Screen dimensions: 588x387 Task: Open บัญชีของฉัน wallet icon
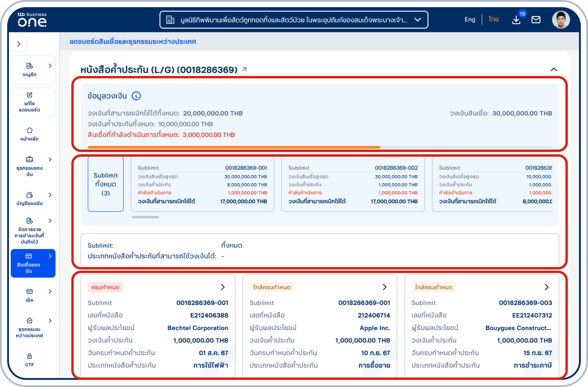pyautogui.click(x=29, y=195)
